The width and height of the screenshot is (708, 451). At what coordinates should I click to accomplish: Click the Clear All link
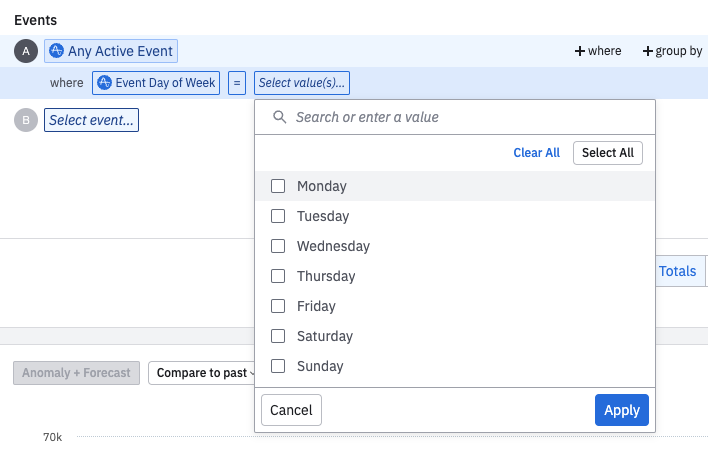click(536, 153)
